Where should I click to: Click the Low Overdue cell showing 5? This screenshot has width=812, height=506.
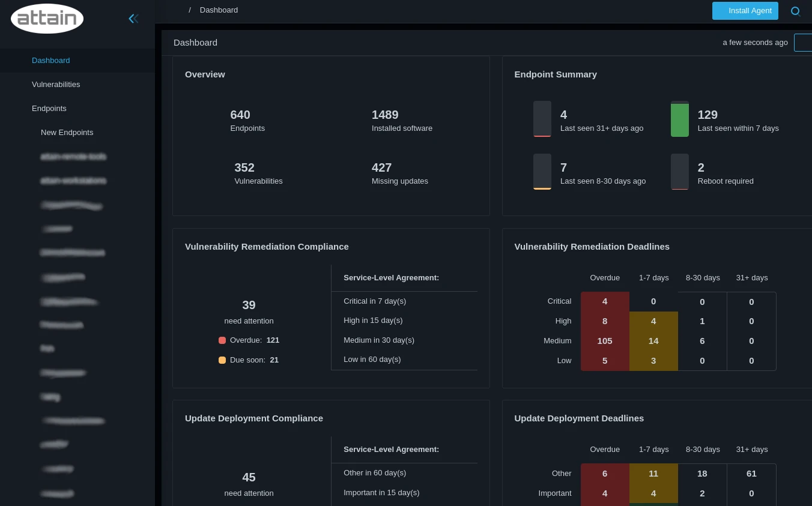[x=605, y=361]
